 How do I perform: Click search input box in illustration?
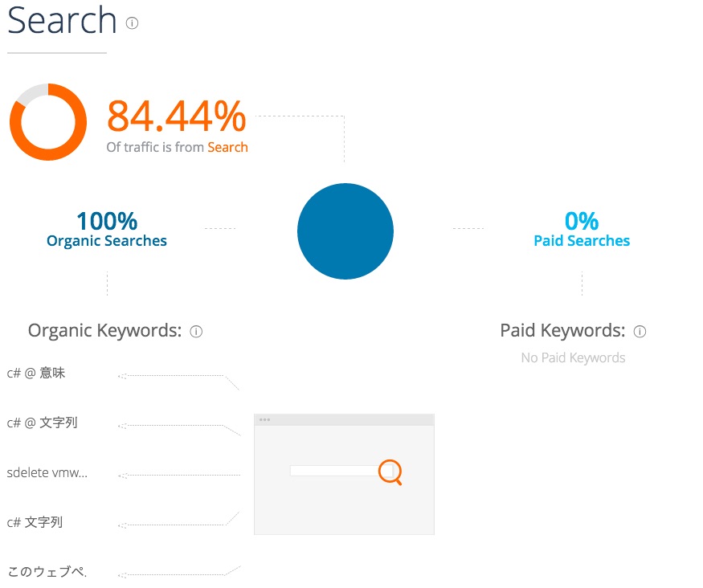(x=335, y=471)
